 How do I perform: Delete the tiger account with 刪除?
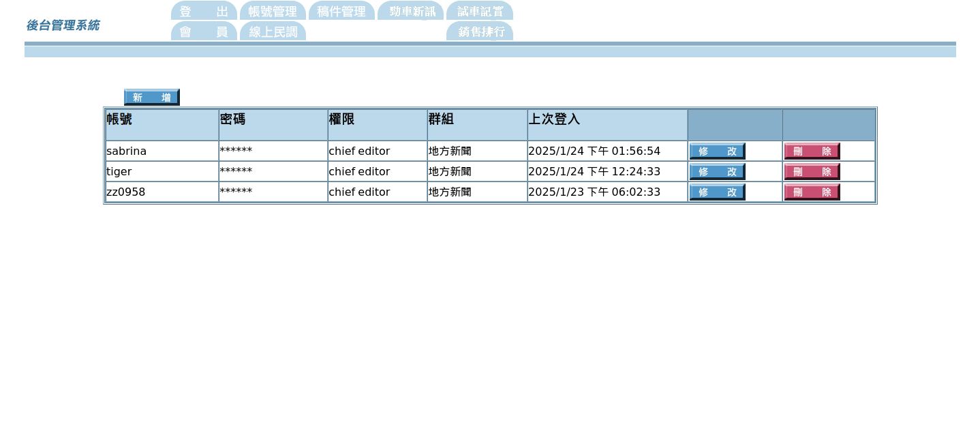coord(812,172)
